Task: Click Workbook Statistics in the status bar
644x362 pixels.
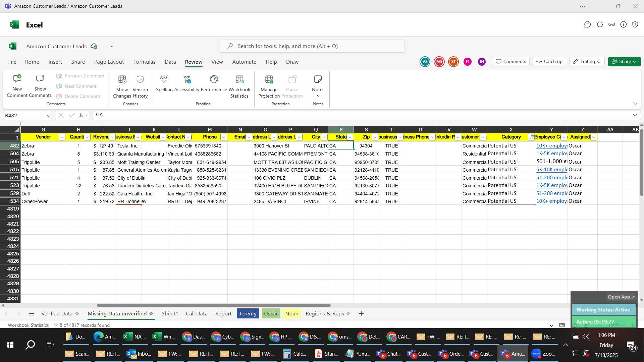Action: click(x=28, y=325)
